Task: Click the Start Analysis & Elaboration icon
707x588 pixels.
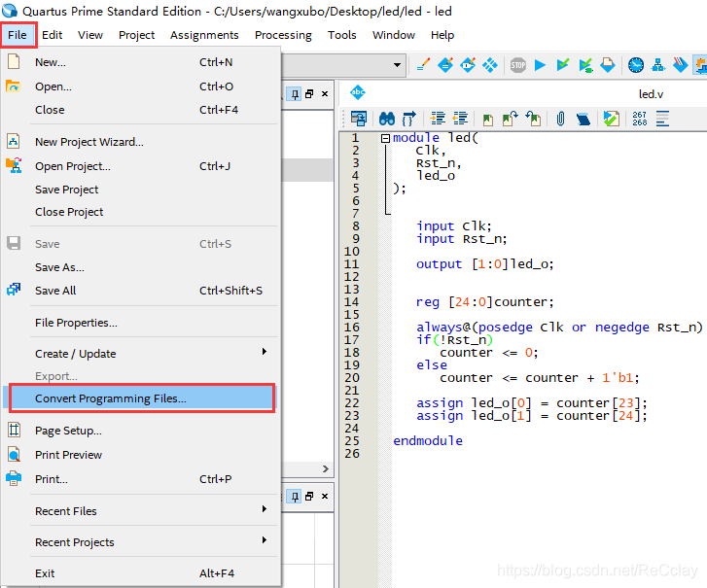Action: (563, 65)
